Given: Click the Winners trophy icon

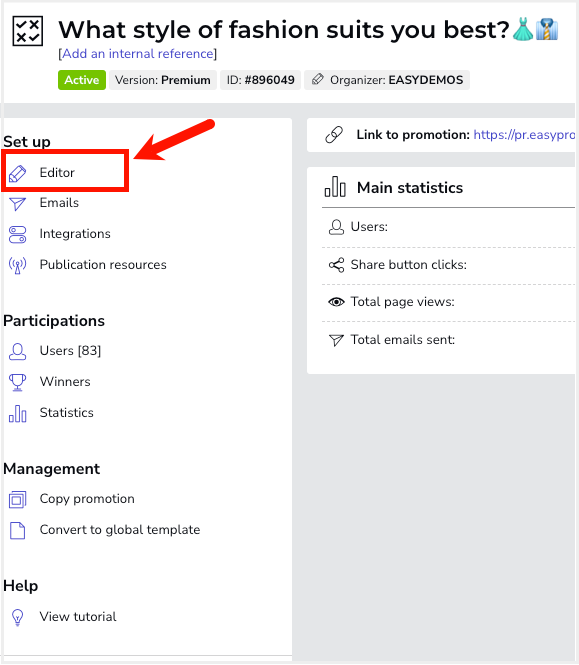Looking at the screenshot, I should 17,382.
